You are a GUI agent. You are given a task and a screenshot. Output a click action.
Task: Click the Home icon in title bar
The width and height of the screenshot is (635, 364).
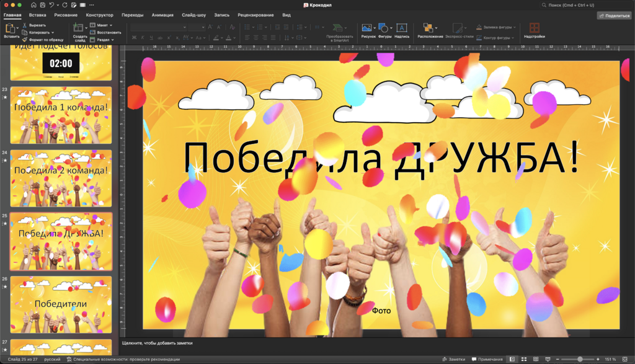pyautogui.click(x=33, y=5)
